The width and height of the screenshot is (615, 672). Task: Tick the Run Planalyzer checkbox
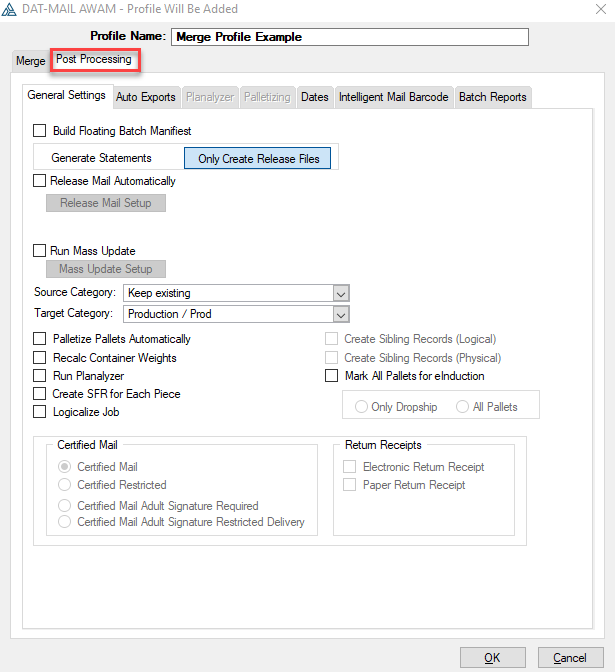(x=40, y=375)
